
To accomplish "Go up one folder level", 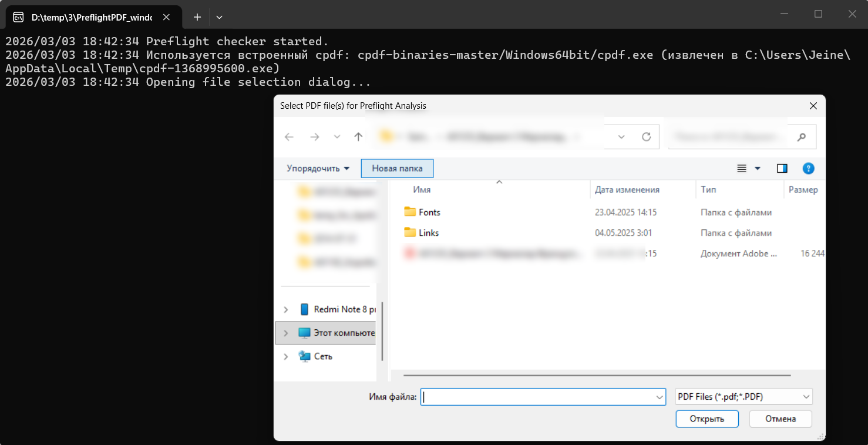I will (358, 137).
